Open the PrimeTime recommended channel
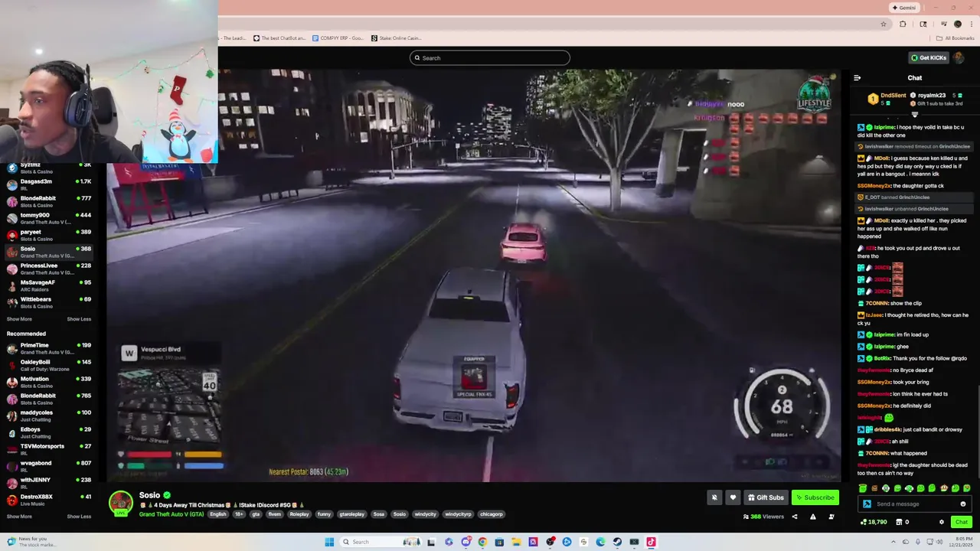Screen dimensions: 980x551 click(x=49, y=348)
